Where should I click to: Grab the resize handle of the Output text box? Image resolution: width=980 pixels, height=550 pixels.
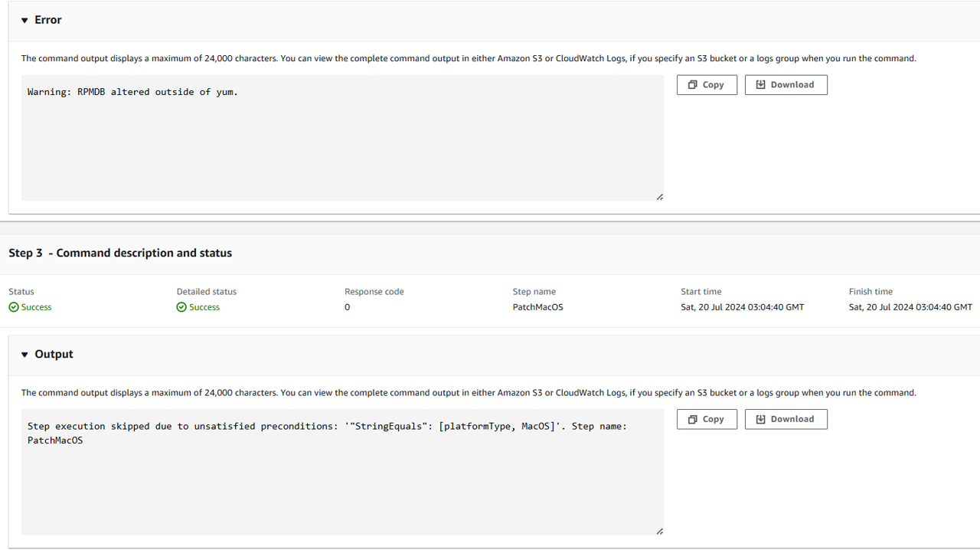tap(659, 531)
